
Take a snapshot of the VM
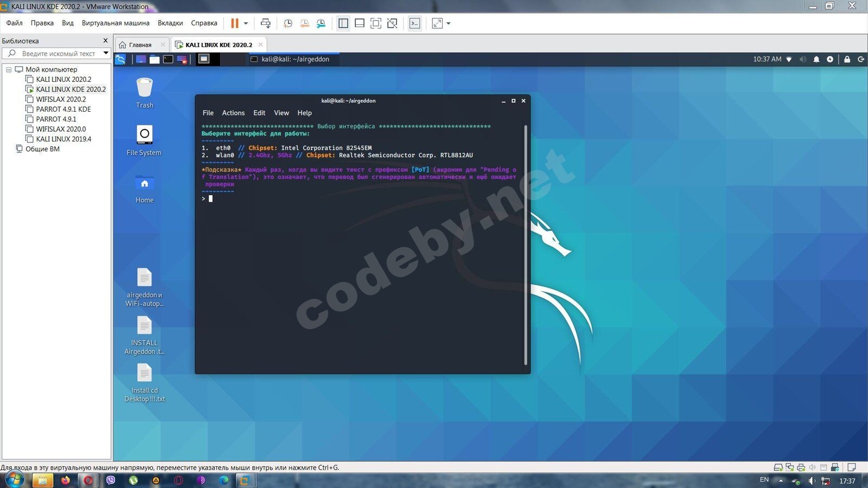[x=288, y=23]
